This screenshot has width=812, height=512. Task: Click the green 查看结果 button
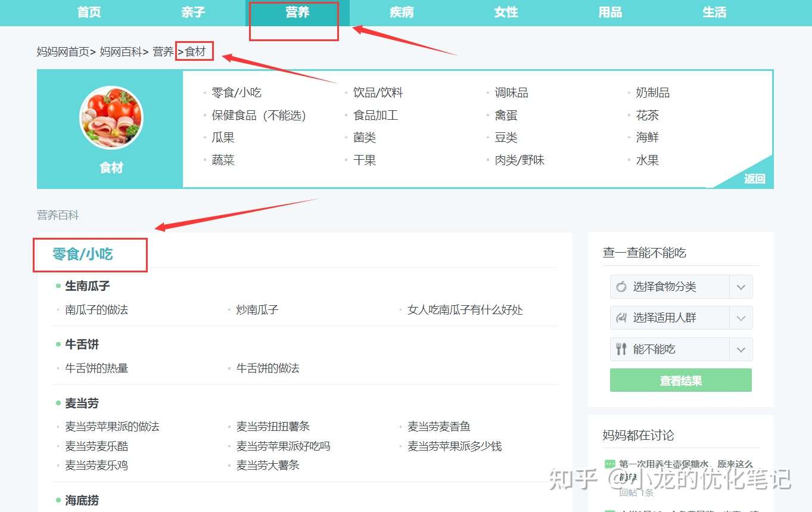681,380
